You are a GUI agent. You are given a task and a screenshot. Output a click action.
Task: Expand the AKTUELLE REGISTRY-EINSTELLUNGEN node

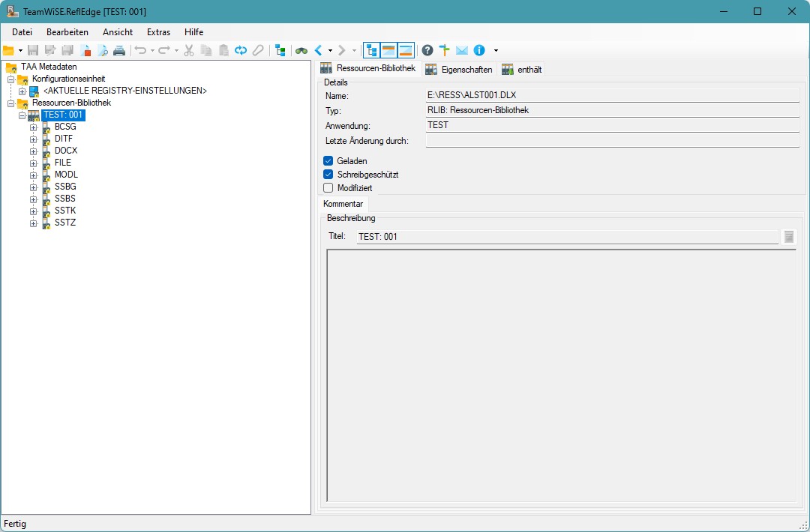click(x=22, y=91)
